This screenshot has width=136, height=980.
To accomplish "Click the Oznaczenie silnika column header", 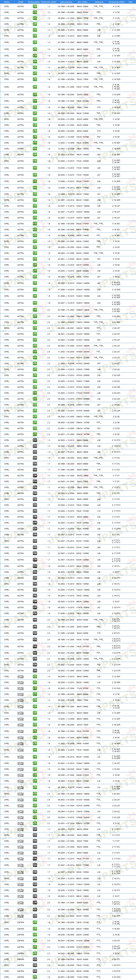I will (116, 2).
